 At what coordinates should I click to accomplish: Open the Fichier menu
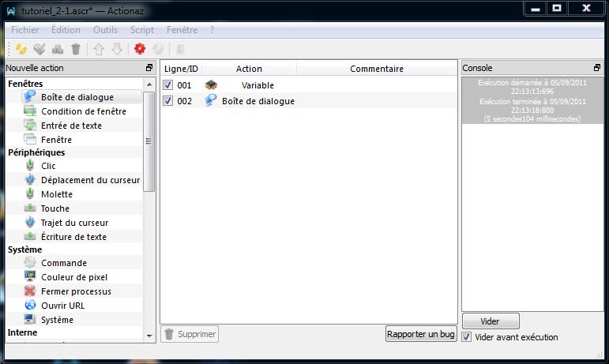point(24,29)
